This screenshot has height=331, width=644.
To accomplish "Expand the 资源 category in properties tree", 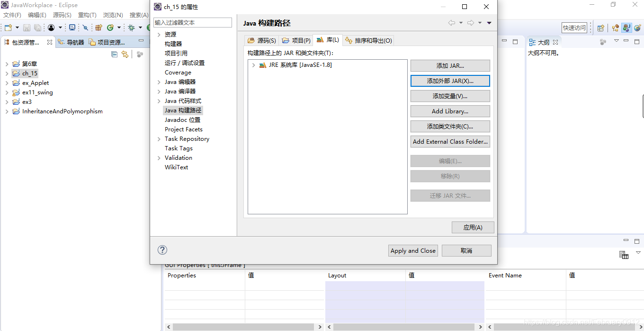I will click(x=159, y=35).
